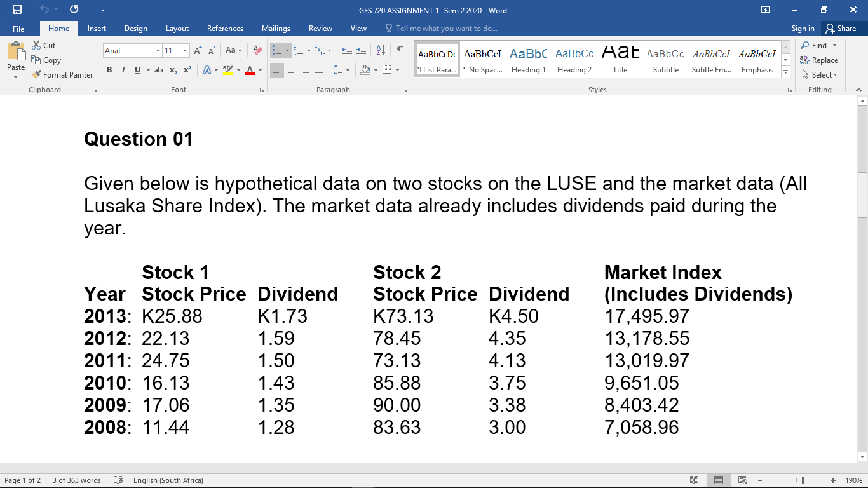Open the Design ribbon tab
Viewport: 868px width, 488px height.
pos(135,29)
